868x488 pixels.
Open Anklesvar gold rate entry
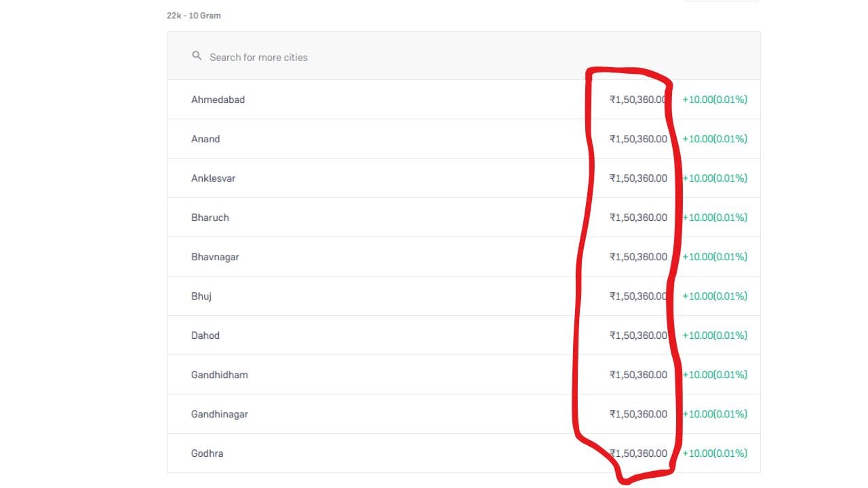pyautogui.click(x=464, y=178)
